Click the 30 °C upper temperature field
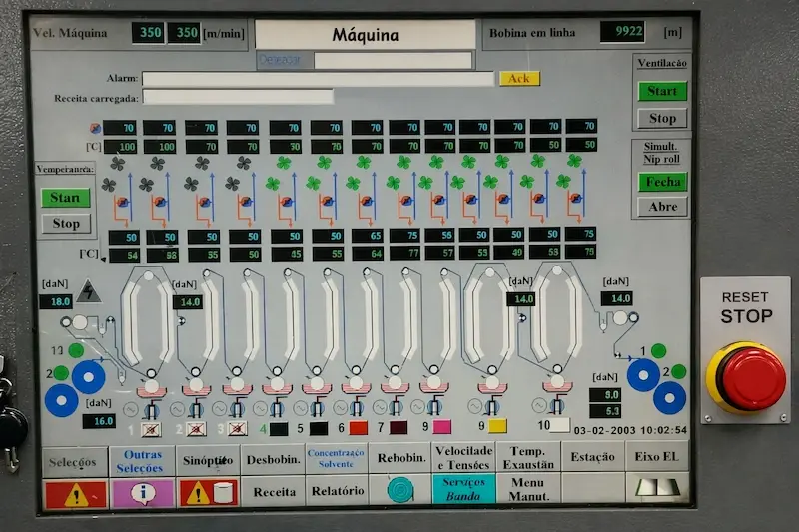Screen dimensions: 799x532 tap(286, 147)
